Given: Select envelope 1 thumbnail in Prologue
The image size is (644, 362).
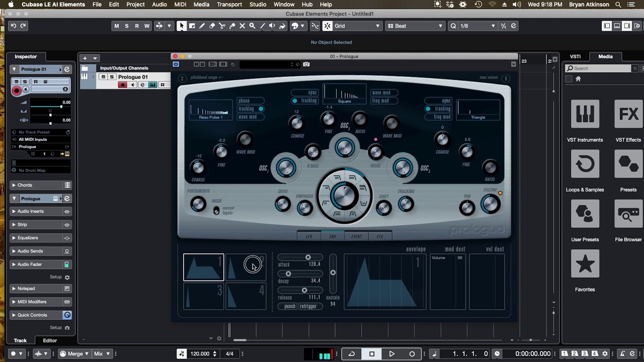Looking at the screenshot, I should pyautogui.click(x=203, y=267).
